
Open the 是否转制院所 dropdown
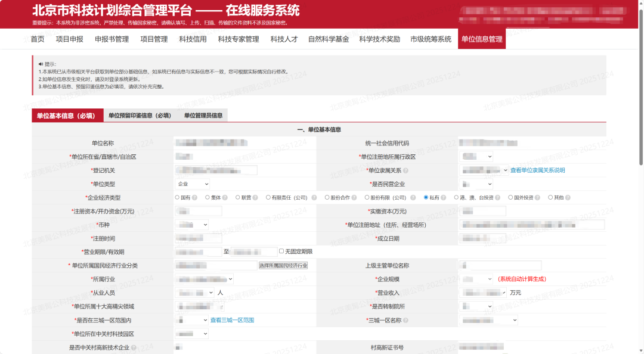[x=476, y=306]
